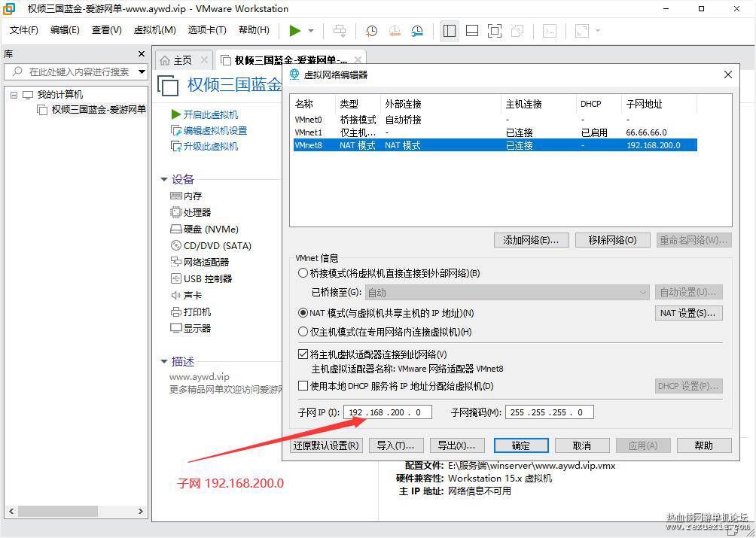Enable the 使用本地 DHCP 服务 checkbox
Viewport: 756px width, 538px height.
point(303,386)
